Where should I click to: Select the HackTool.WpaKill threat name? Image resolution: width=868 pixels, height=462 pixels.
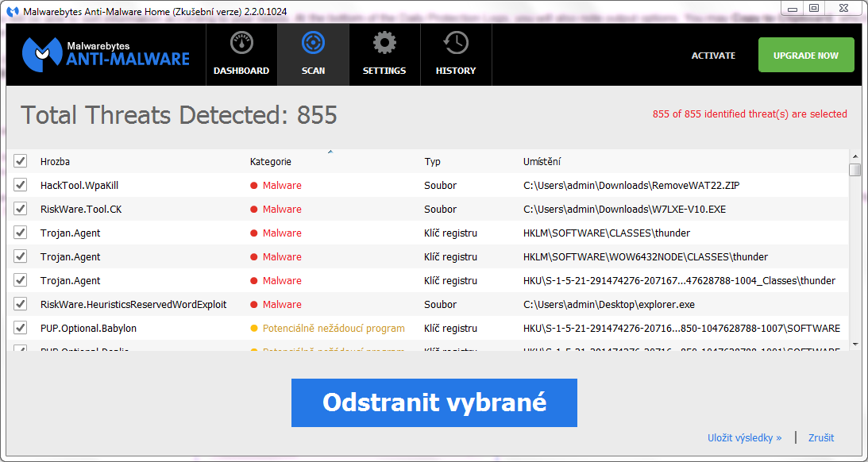click(79, 185)
